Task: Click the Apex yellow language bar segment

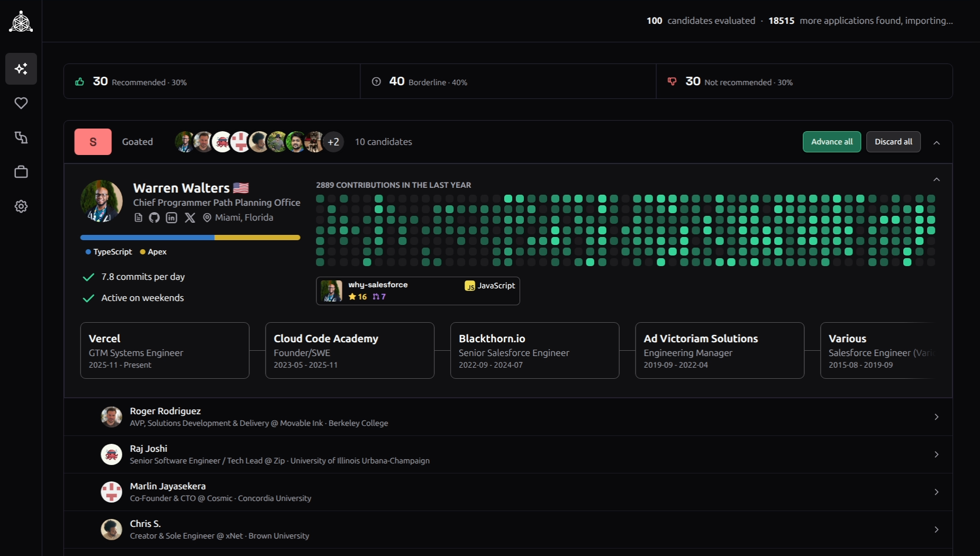Action: [x=257, y=238]
